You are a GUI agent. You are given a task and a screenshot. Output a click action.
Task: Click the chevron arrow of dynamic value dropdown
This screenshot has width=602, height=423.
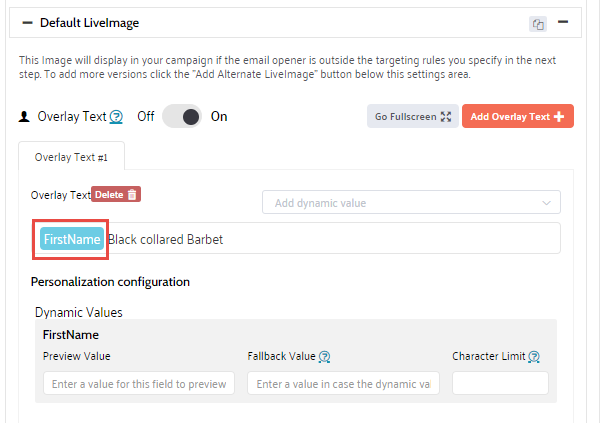(546, 203)
